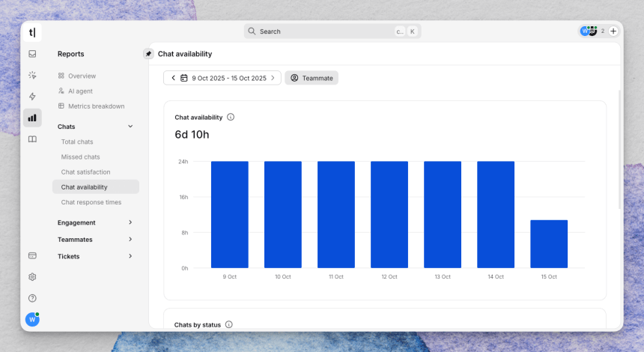Click the 11 Oct bar in chart
This screenshot has width=644, height=352.
(x=336, y=214)
